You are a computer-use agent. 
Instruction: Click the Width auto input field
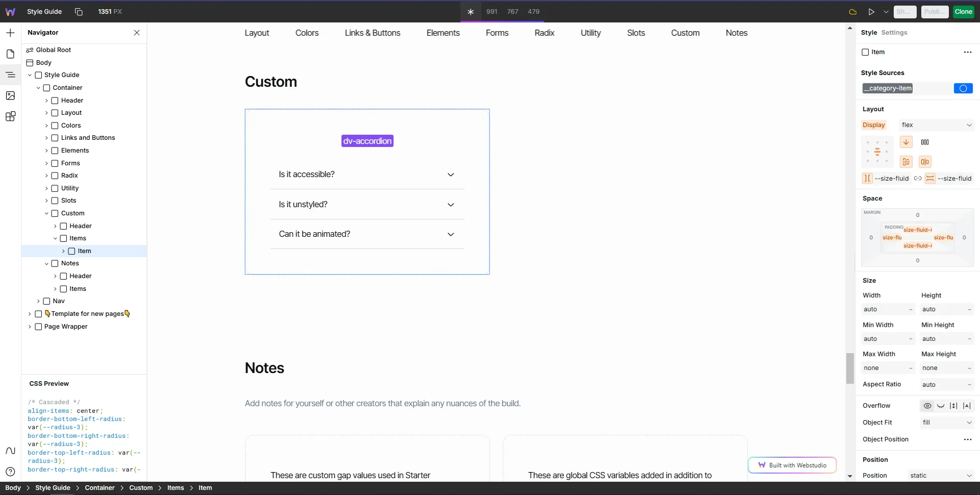coord(885,309)
